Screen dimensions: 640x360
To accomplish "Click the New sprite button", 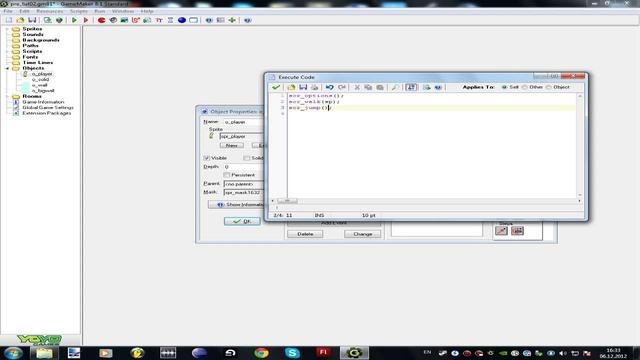I will click(x=231, y=145).
